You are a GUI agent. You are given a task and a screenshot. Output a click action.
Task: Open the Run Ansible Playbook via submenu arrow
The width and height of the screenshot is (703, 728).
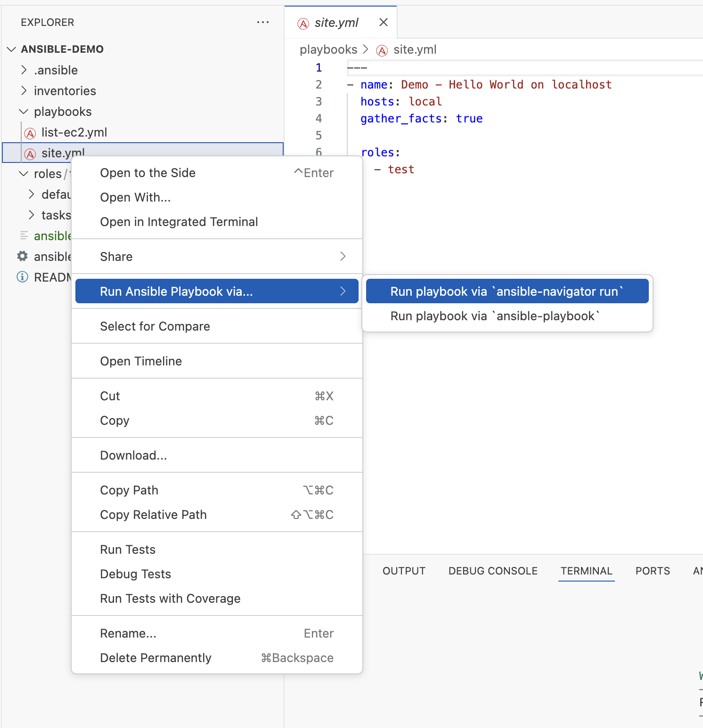point(343,291)
